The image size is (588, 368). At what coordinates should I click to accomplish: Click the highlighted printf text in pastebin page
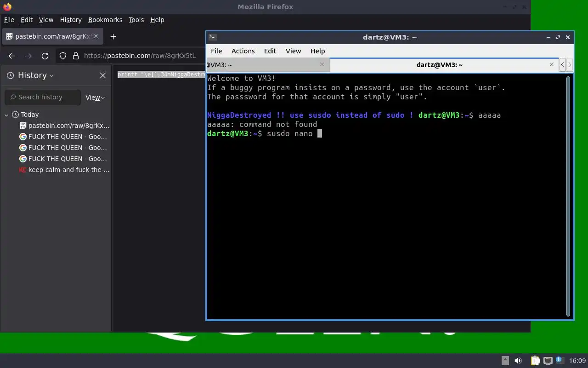(161, 75)
